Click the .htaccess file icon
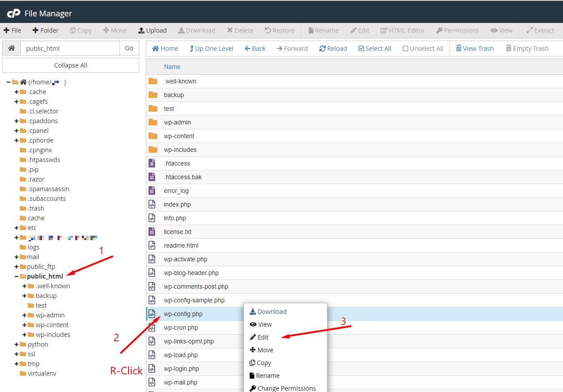Screen dimensions: 563x392 pyautogui.click(x=152, y=163)
